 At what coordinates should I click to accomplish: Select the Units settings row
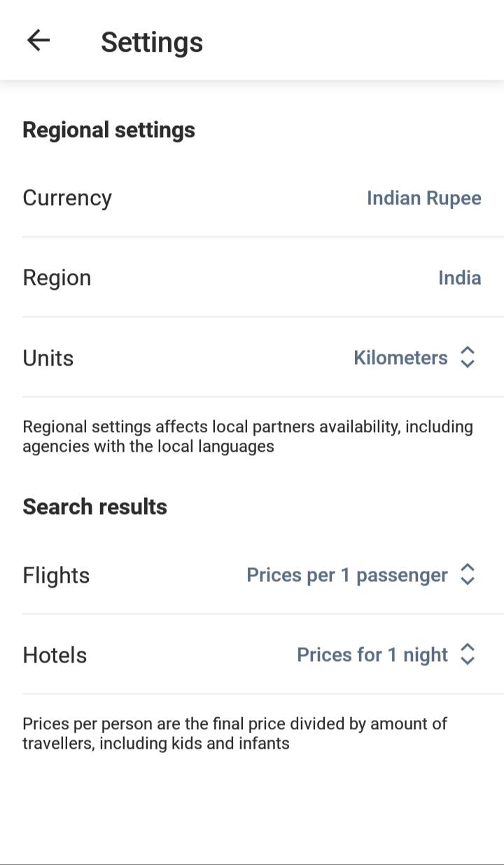coord(252,357)
